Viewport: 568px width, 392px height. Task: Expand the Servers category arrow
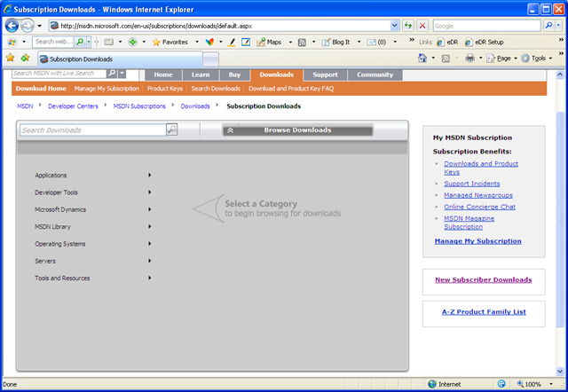coord(150,261)
